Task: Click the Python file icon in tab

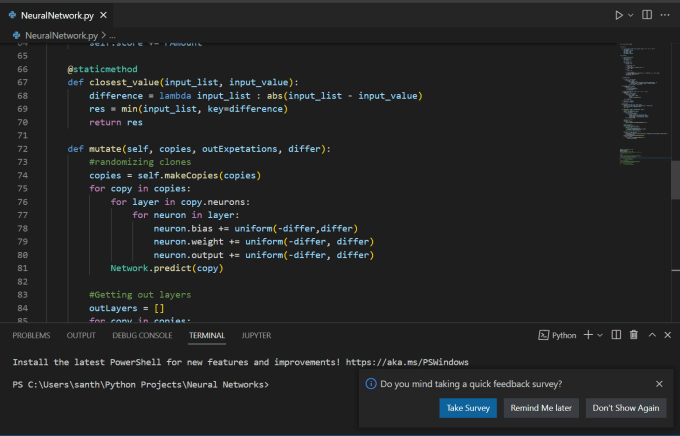Action: [x=13, y=15]
